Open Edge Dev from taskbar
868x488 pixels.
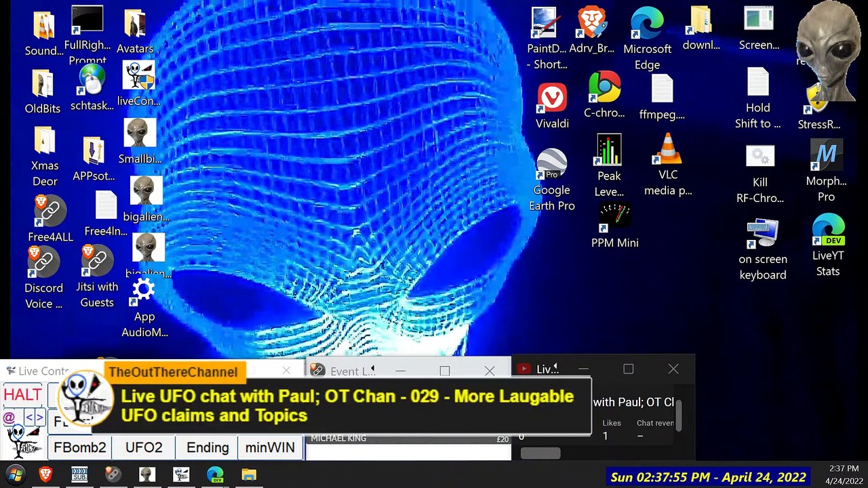(215, 474)
